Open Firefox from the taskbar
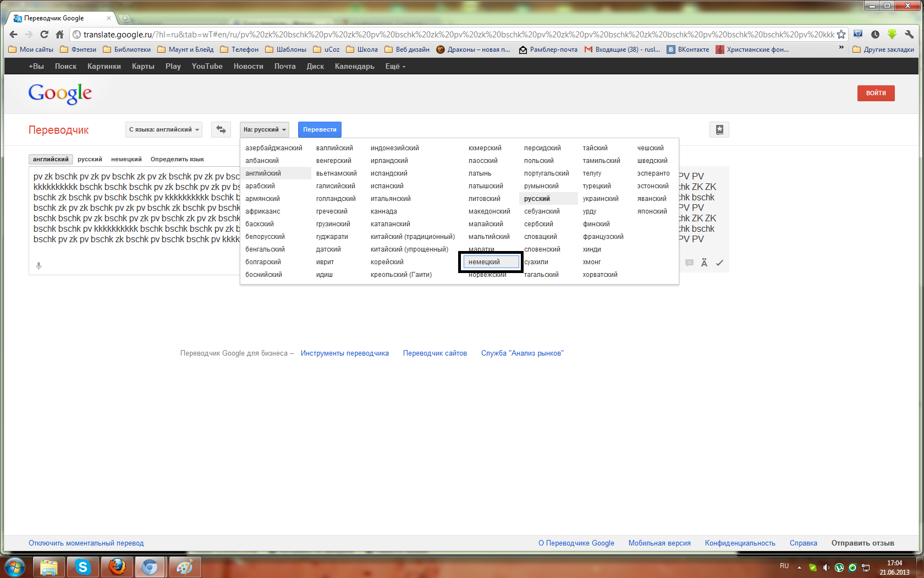924x578 pixels. 117,566
